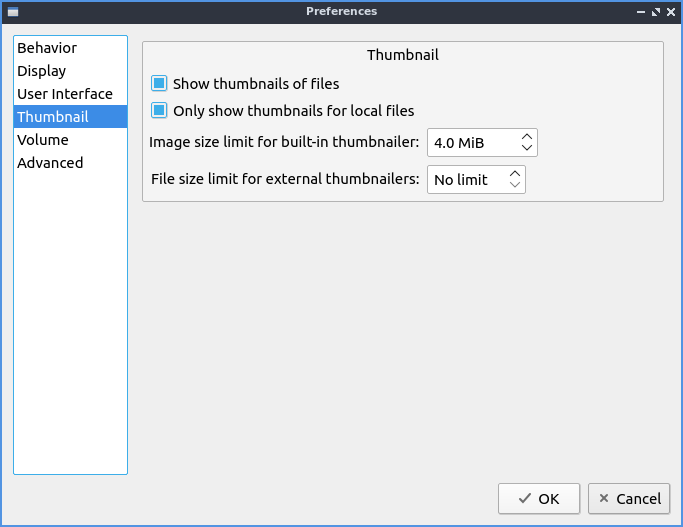Image resolution: width=683 pixels, height=527 pixels.
Task: Open the Advanced settings page
Action: pyautogui.click(x=50, y=163)
